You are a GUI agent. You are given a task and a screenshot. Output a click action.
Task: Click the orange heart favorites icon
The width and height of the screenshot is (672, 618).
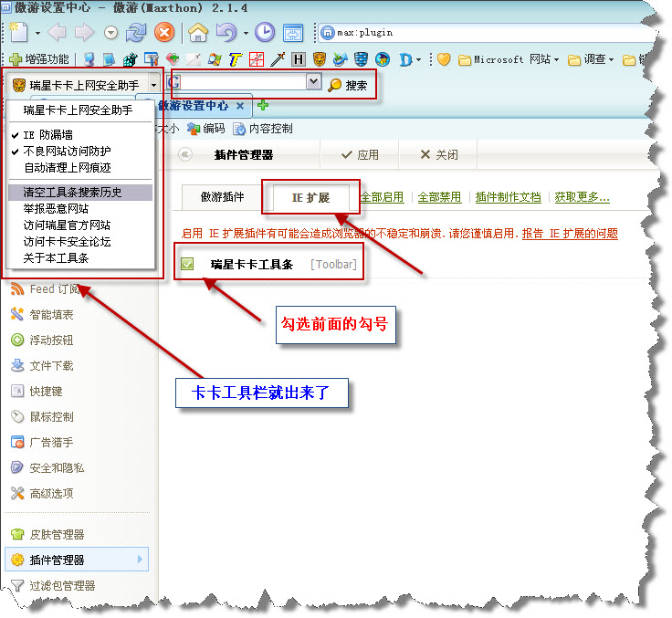tap(444, 59)
